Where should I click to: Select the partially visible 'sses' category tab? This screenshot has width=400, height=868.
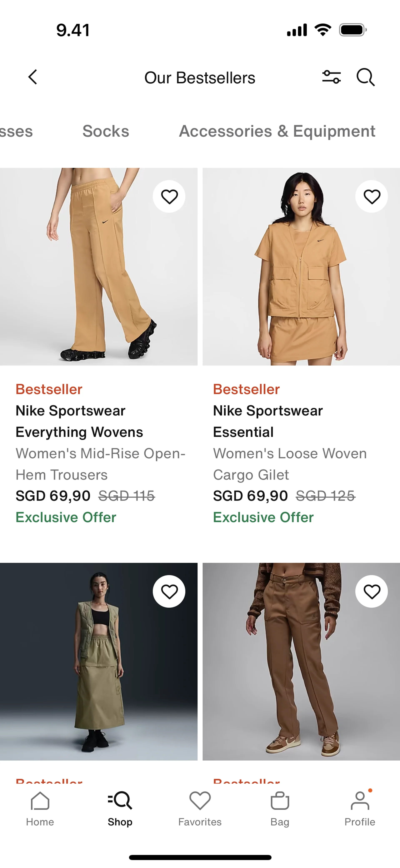[x=16, y=131]
